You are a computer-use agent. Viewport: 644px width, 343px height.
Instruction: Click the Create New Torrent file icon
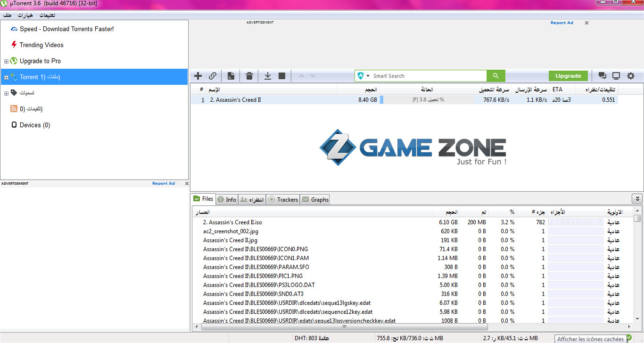(x=231, y=76)
